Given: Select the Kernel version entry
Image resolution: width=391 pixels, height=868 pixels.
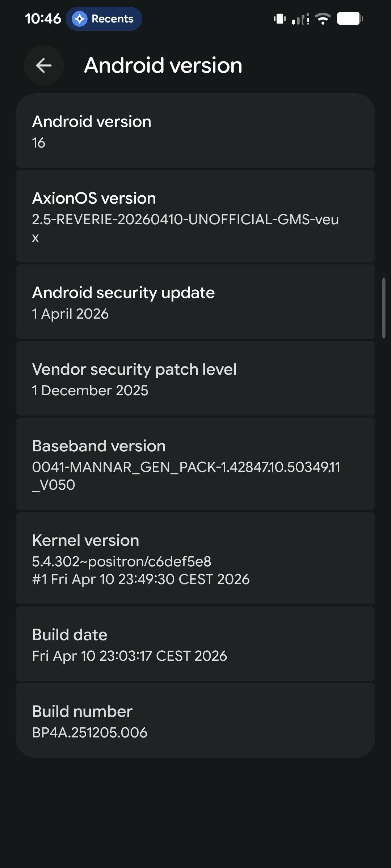Looking at the screenshot, I should pos(195,558).
